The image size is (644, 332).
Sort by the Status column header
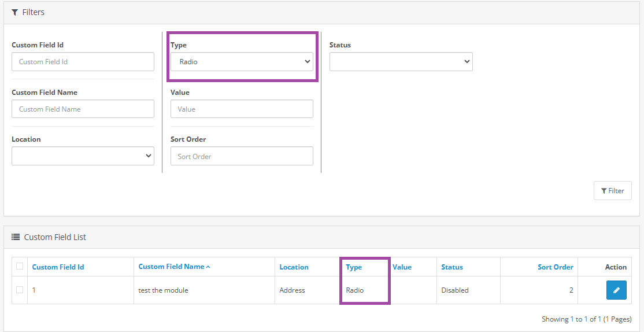(x=451, y=267)
